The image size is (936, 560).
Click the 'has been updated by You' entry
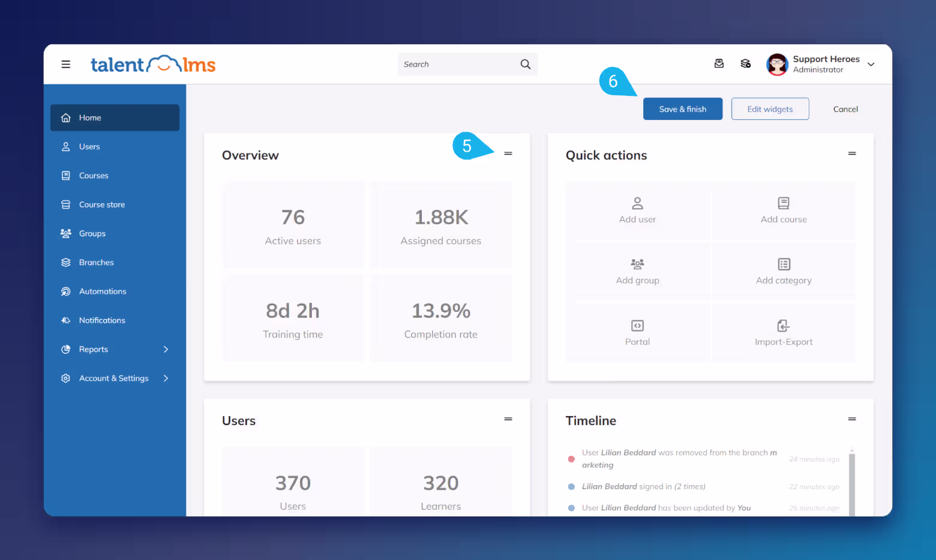point(666,508)
